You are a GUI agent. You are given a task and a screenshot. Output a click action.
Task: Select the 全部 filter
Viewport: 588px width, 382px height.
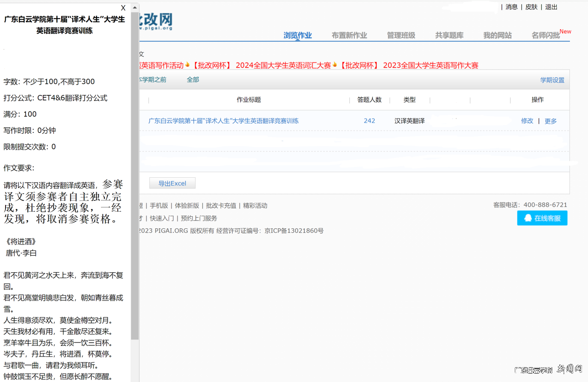click(192, 79)
